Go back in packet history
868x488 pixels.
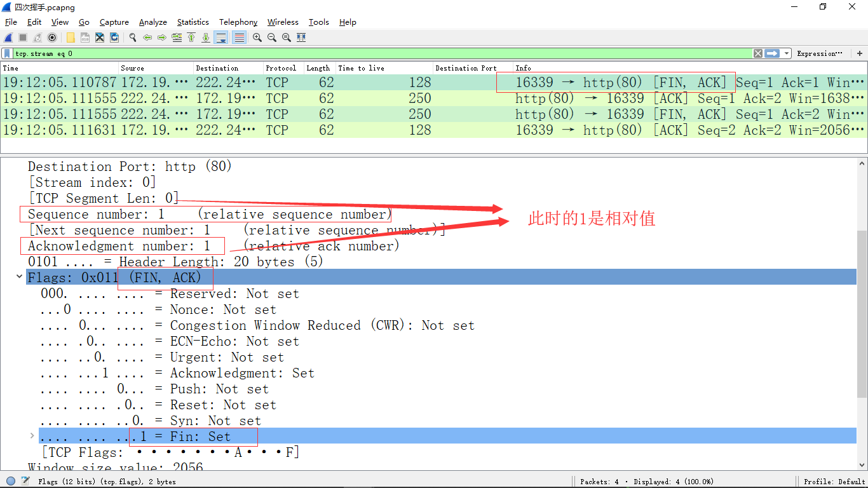(x=147, y=37)
